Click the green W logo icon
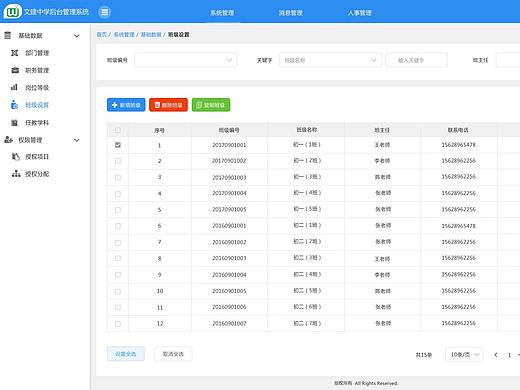The width and height of the screenshot is (520, 390). coord(13,12)
